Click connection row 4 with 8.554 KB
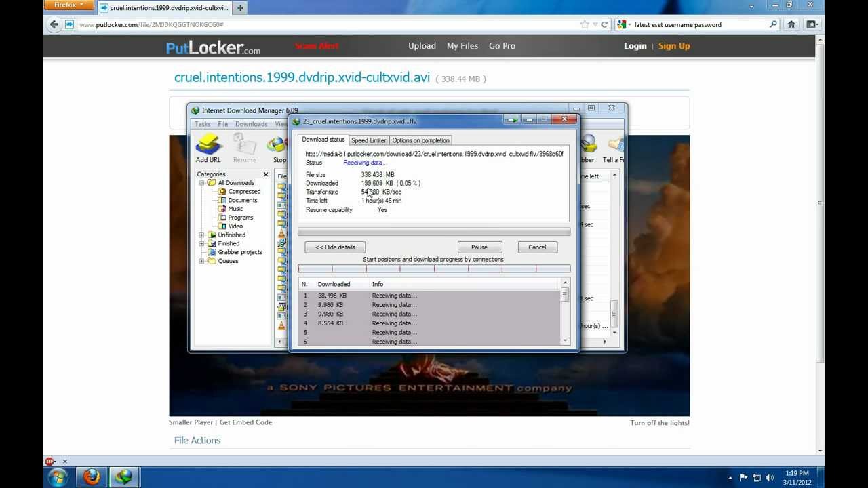This screenshot has height=488, width=868. click(x=430, y=323)
